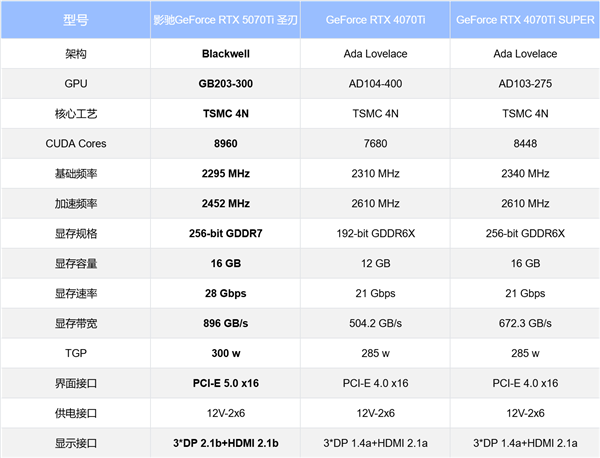
Task: Click the 256-bit GDDR7 cell
Action: tap(225, 233)
